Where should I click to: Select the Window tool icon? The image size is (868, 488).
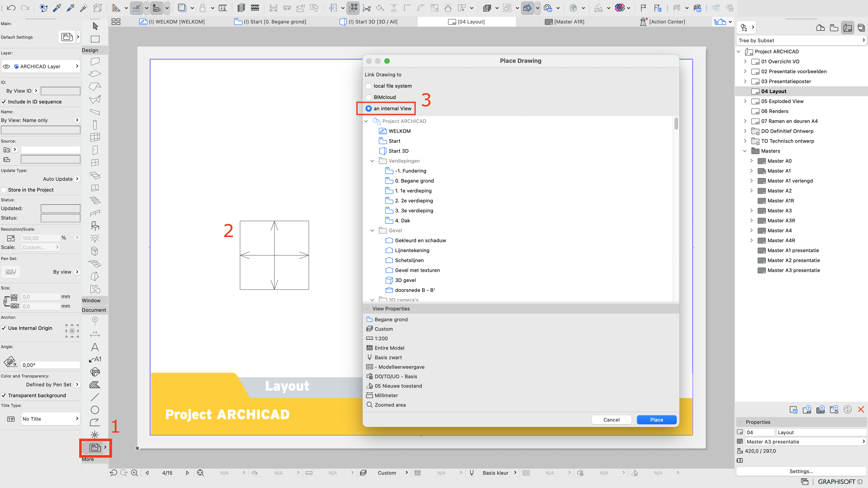95,163
